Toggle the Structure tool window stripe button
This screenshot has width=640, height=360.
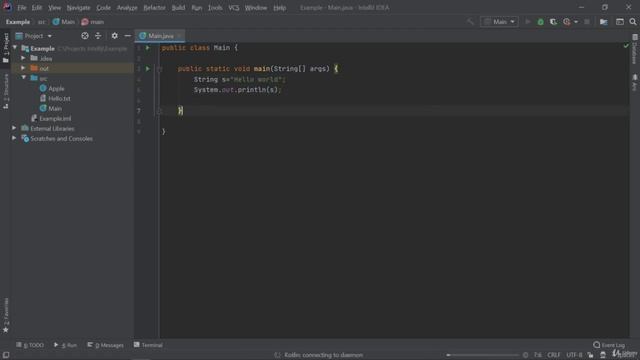[x=6, y=91]
